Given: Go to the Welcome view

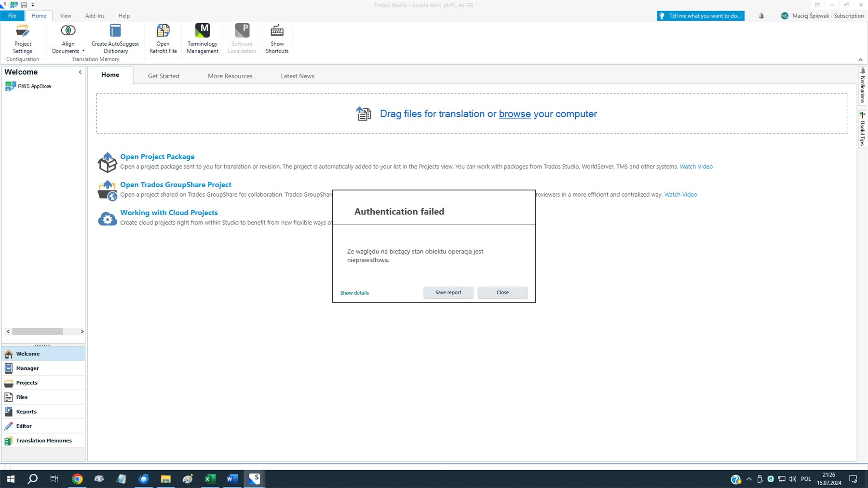Looking at the screenshot, I should coord(43,353).
